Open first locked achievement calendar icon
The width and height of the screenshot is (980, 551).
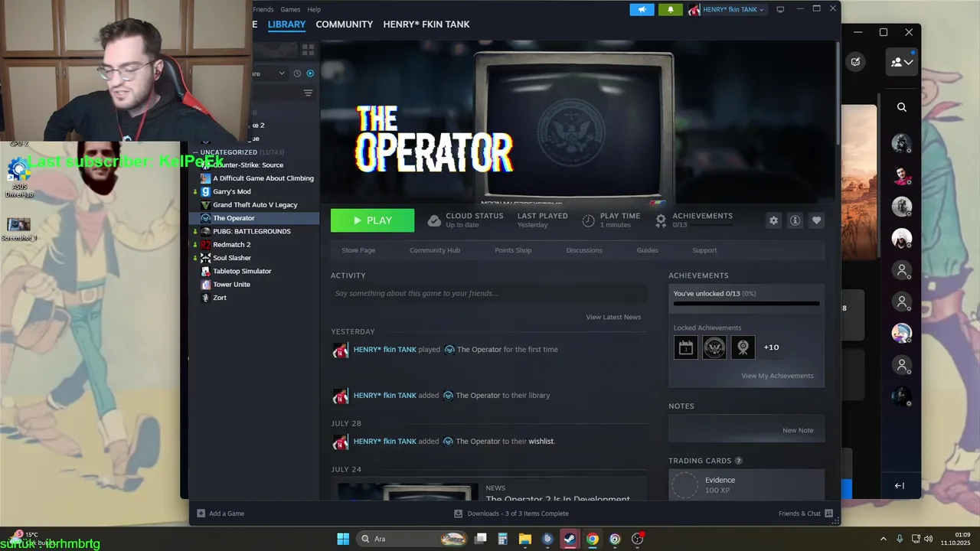(x=685, y=347)
